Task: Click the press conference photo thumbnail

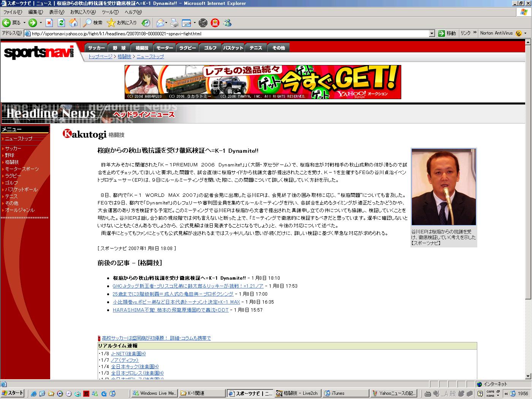Action: coord(444,187)
